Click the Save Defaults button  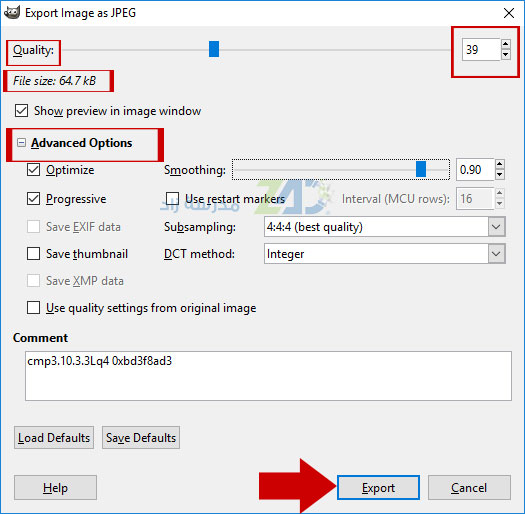(141, 438)
